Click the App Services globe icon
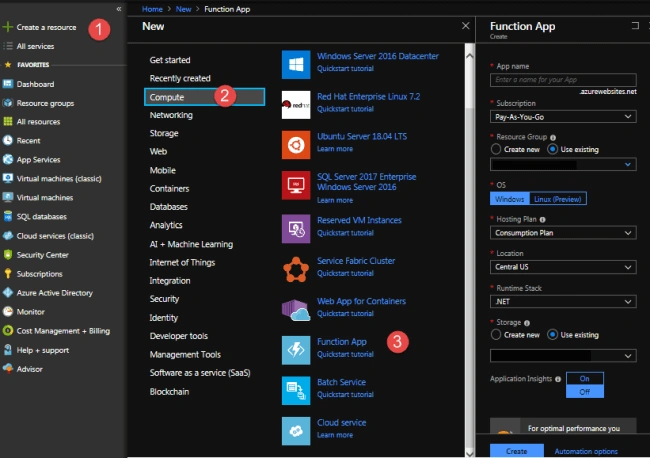This screenshot has width=650, height=458. [7, 160]
